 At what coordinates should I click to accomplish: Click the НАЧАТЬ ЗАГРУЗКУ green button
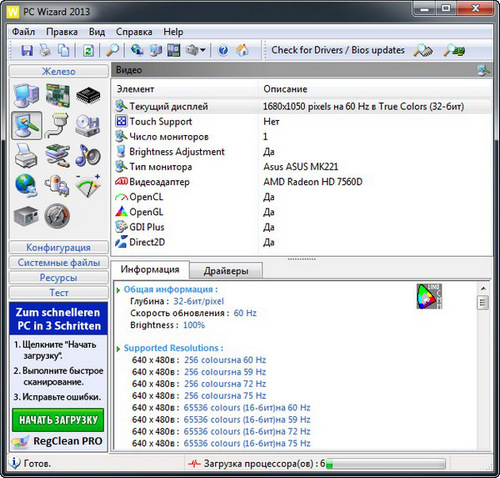pos(58,420)
